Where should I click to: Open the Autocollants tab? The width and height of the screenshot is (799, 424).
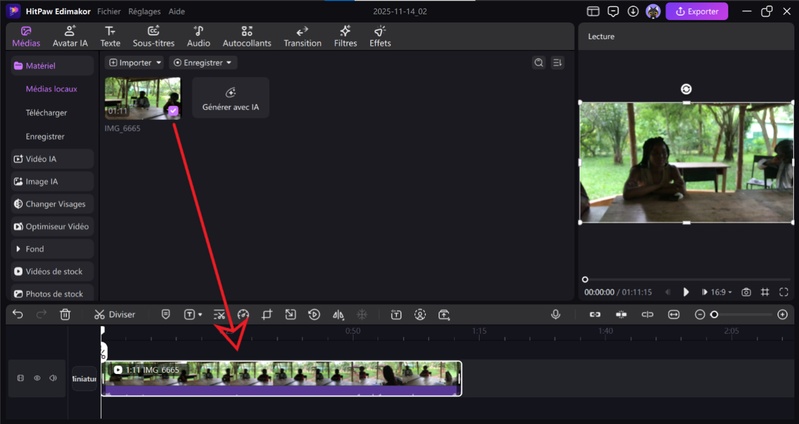coord(247,37)
